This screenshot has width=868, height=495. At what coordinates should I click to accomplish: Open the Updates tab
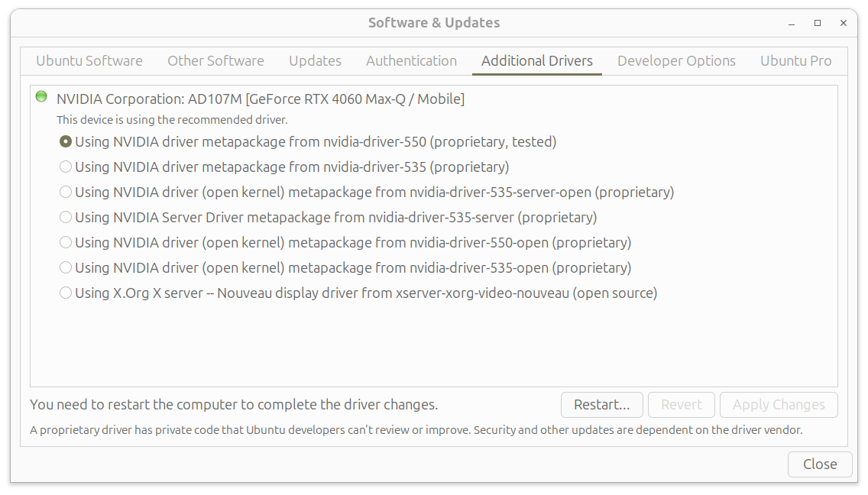315,60
